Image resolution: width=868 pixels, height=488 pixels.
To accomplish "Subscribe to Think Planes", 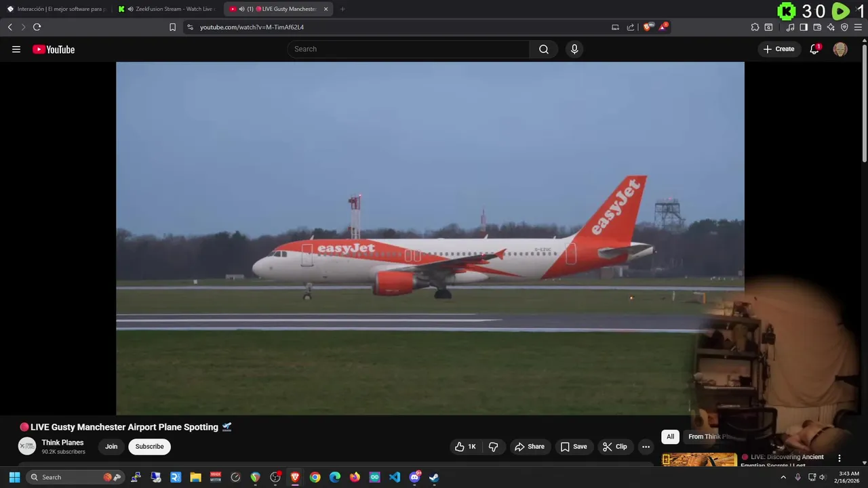I will 149,447.
